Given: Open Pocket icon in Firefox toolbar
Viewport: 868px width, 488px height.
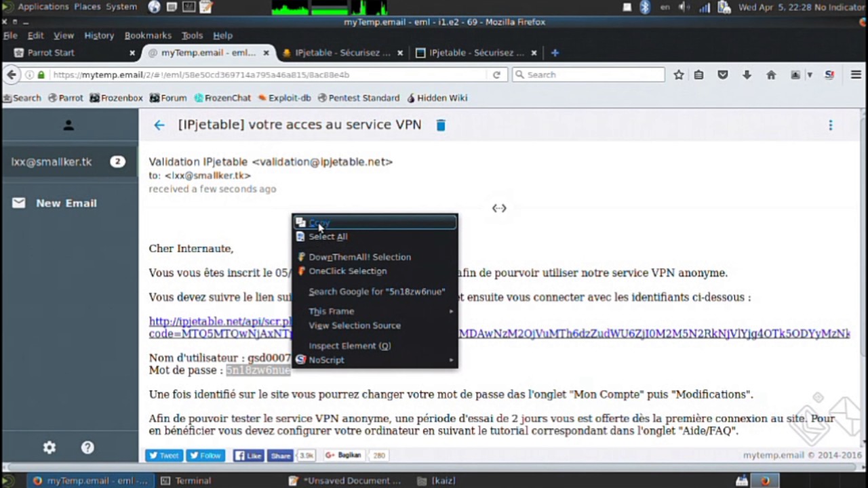Looking at the screenshot, I should [723, 75].
